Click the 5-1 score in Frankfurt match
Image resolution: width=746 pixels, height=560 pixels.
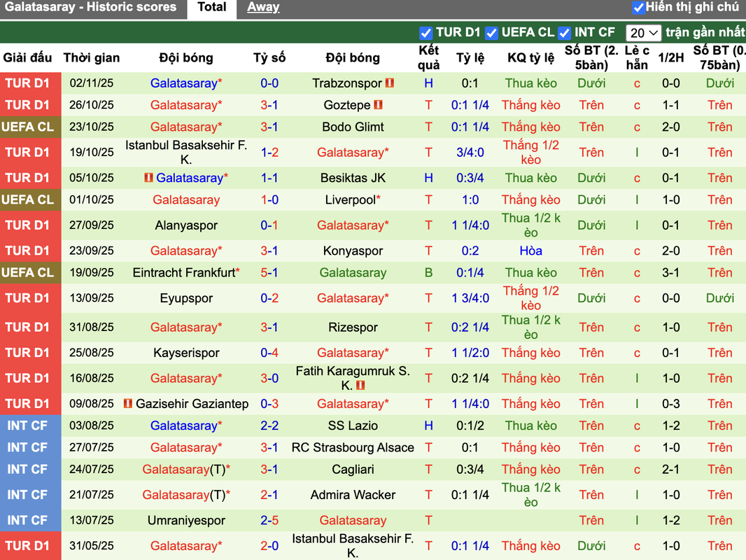click(269, 272)
